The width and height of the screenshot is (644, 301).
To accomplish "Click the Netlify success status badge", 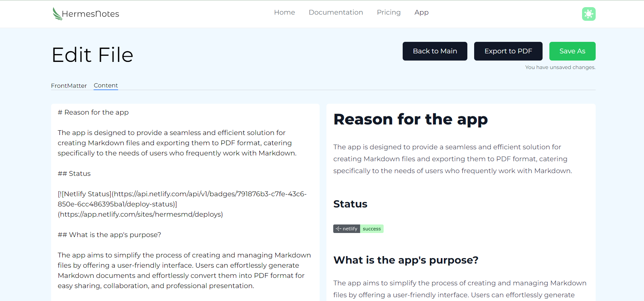I will (x=358, y=229).
